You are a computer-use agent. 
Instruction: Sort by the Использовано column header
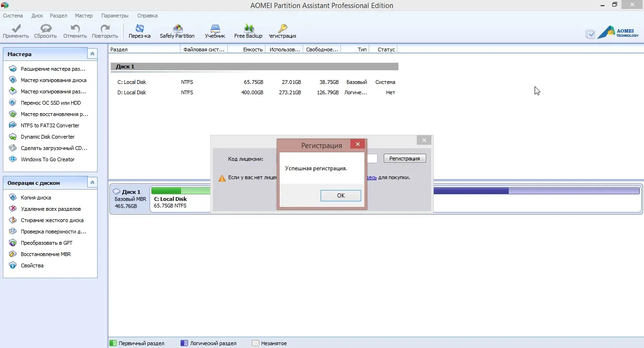284,50
